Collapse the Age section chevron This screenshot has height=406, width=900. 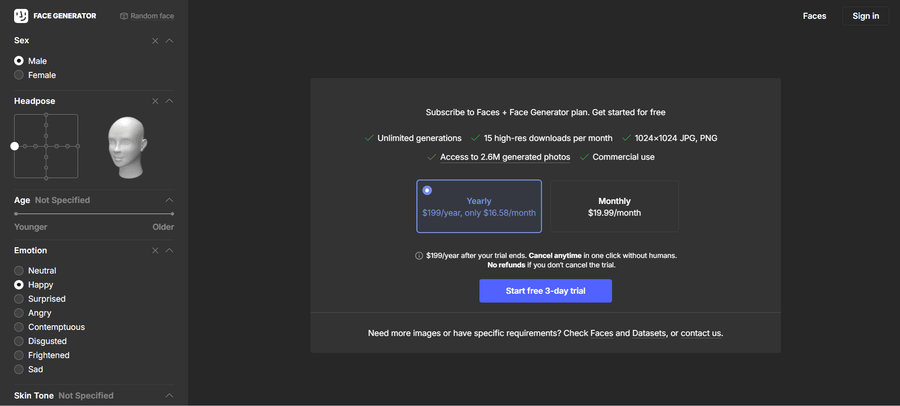pyautogui.click(x=170, y=200)
